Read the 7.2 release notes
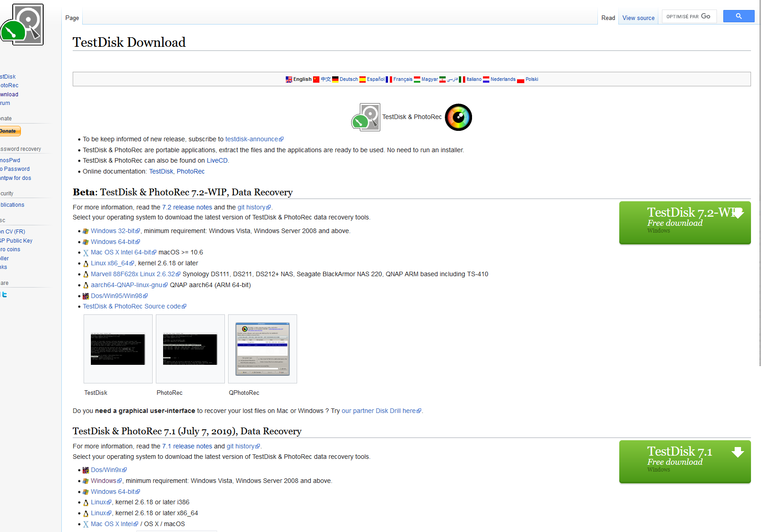The height and width of the screenshot is (532, 761). 187,207
